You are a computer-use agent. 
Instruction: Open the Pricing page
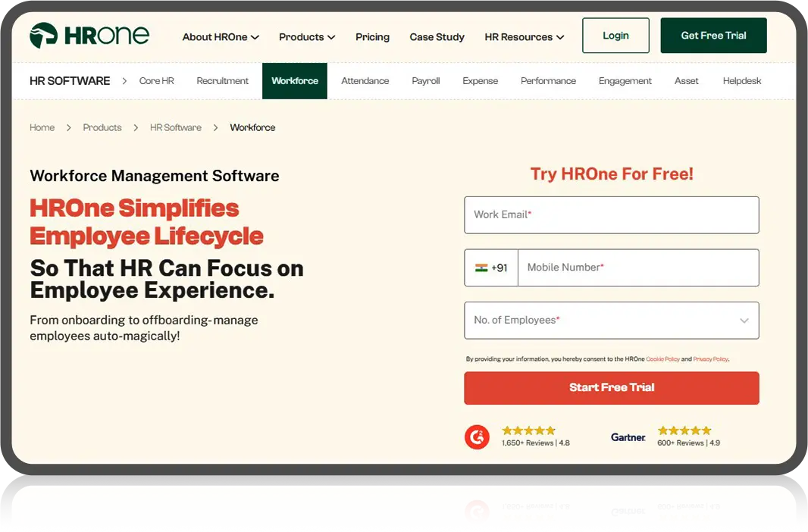372,36
